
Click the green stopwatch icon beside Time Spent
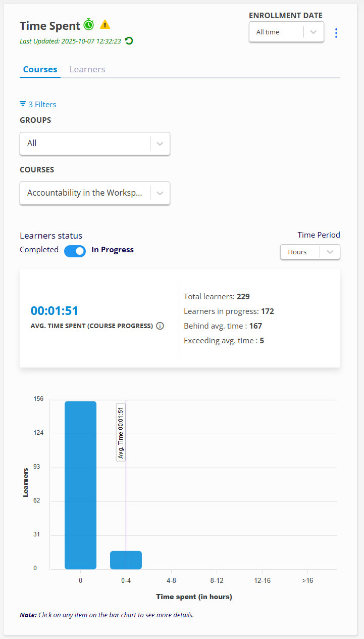point(89,25)
